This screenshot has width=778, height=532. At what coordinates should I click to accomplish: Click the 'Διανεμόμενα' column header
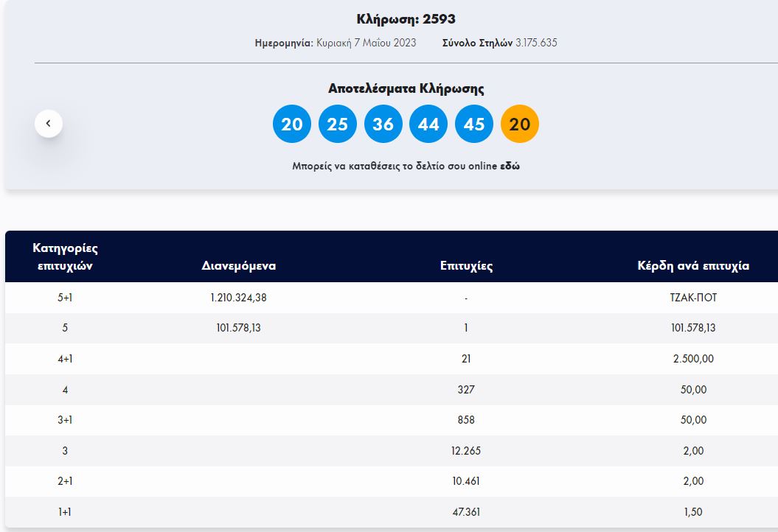(x=239, y=266)
